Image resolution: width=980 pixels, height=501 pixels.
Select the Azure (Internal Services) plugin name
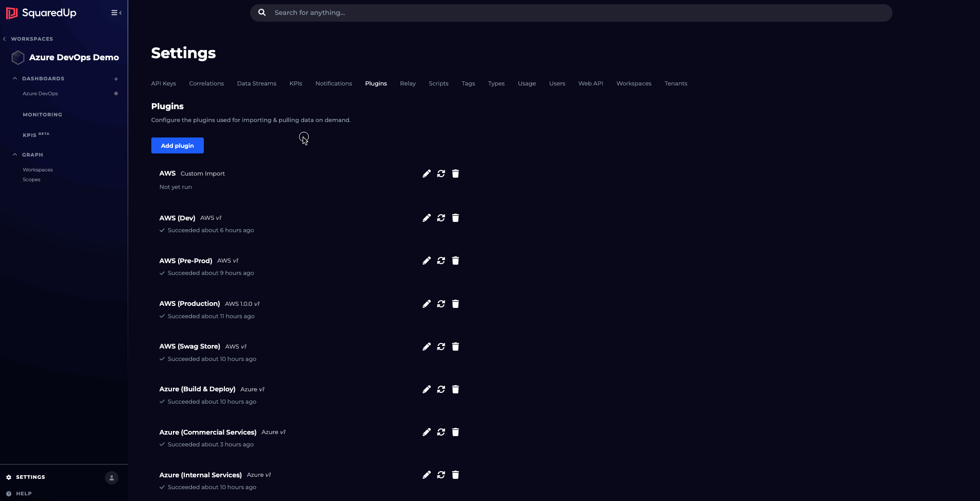pyautogui.click(x=200, y=475)
